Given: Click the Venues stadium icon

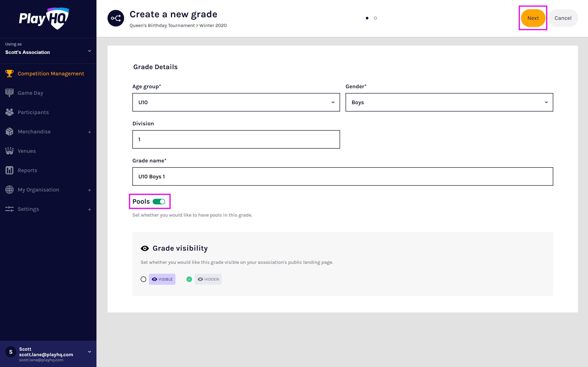Looking at the screenshot, I should [x=9, y=151].
